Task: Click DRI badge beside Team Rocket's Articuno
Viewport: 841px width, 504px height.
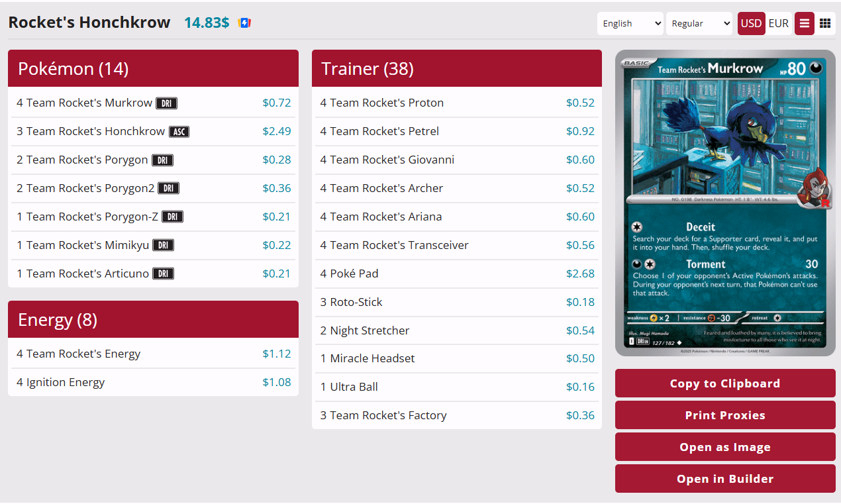Action: pos(164,274)
